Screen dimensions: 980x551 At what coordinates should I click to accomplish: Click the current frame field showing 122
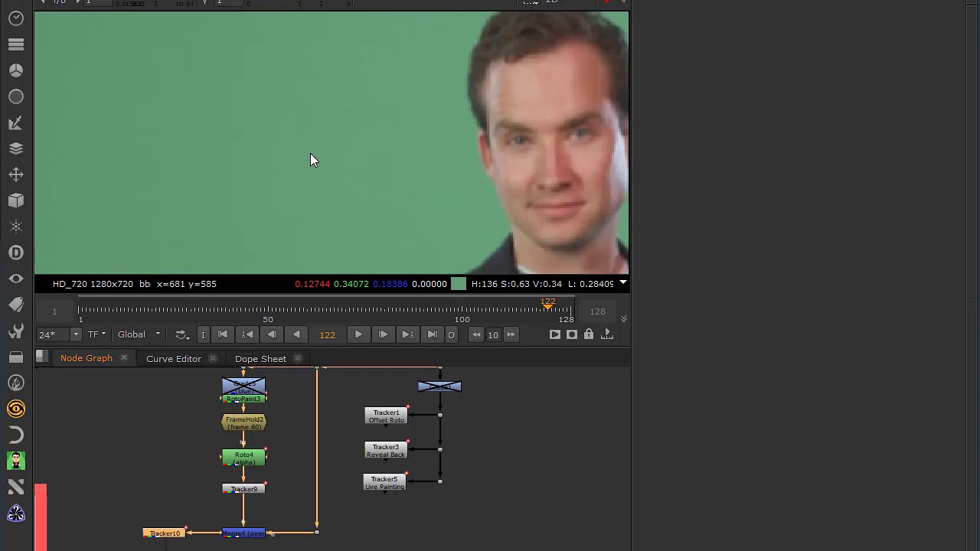pos(327,334)
